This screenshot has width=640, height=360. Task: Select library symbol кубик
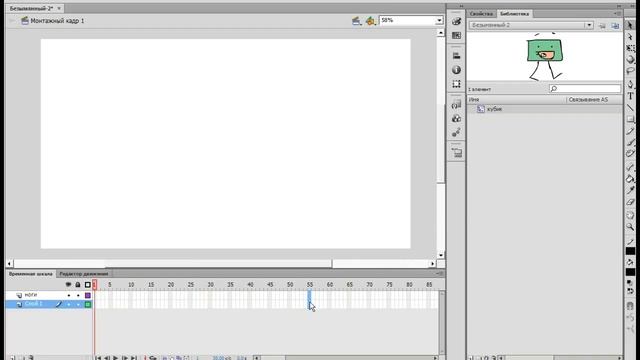coord(494,109)
